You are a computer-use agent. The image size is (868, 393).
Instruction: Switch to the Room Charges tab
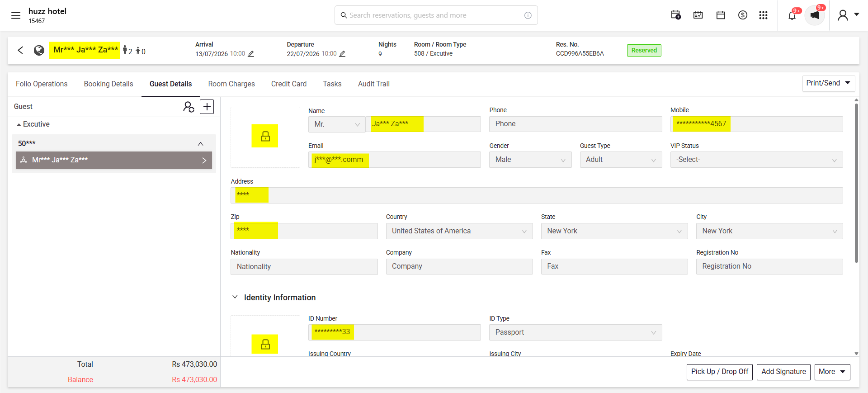pyautogui.click(x=231, y=84)
